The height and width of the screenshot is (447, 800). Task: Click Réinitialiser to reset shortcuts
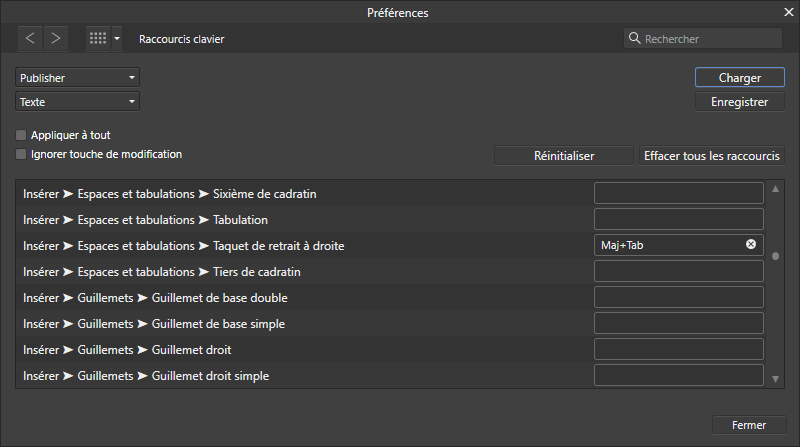tap(564, 156)
